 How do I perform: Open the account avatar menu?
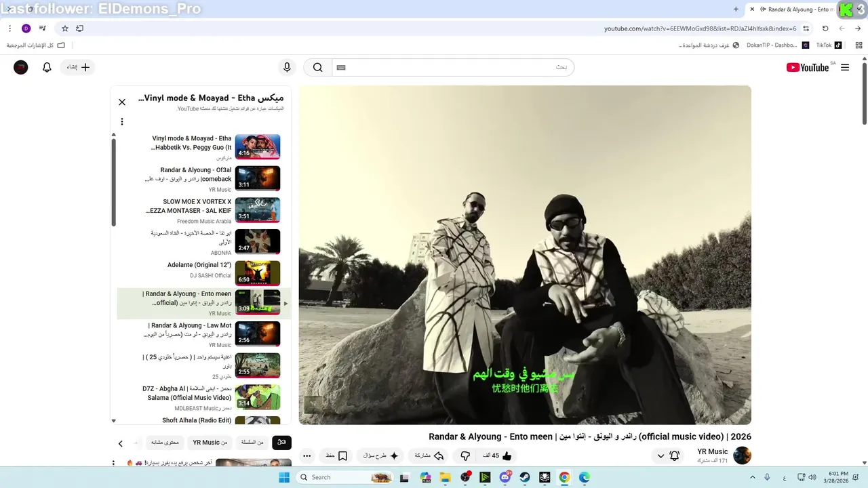tap(21, 67)
